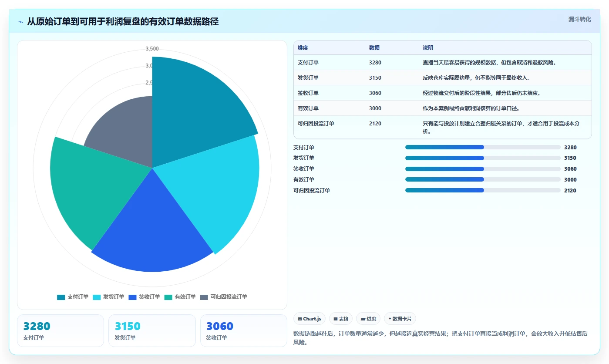Toggle 支付订单 legend color box
Screen dimensions: 609x364
coord(61,297)
